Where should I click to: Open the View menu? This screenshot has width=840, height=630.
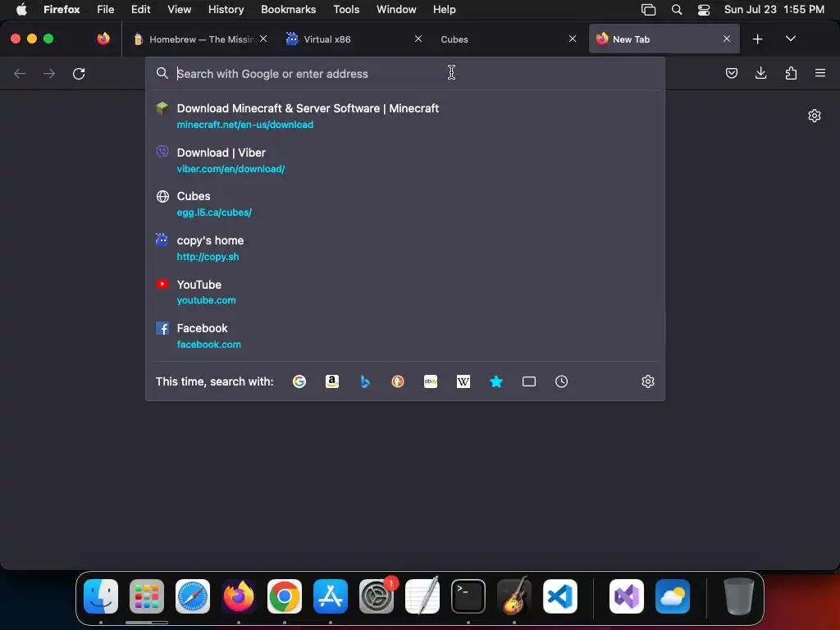(179, 9)
